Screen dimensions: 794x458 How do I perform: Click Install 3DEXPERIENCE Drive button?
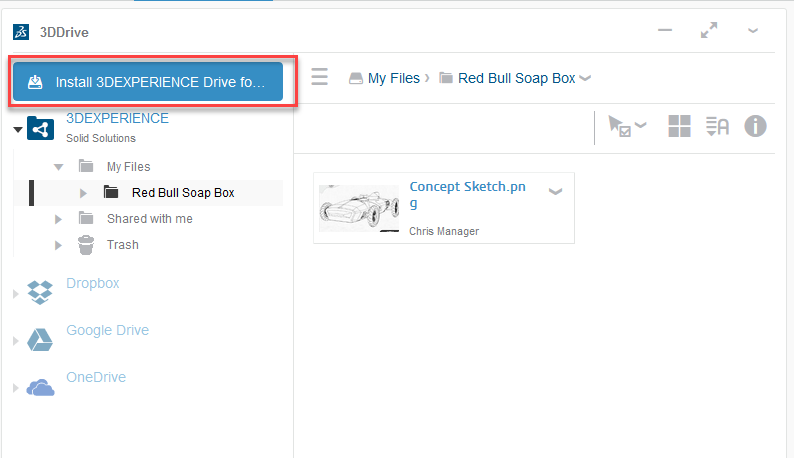click(148, 82)
